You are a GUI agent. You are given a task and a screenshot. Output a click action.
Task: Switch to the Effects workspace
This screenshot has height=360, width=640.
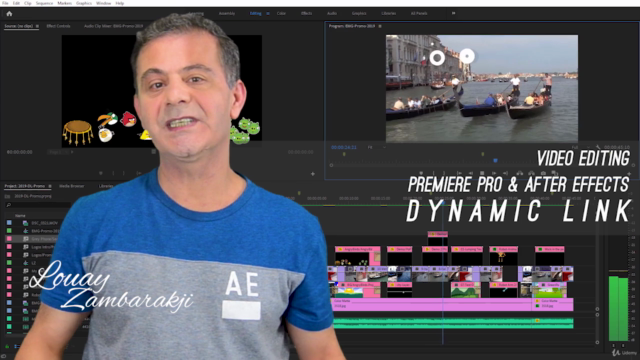pyautogui.click(x=307, y=13)
